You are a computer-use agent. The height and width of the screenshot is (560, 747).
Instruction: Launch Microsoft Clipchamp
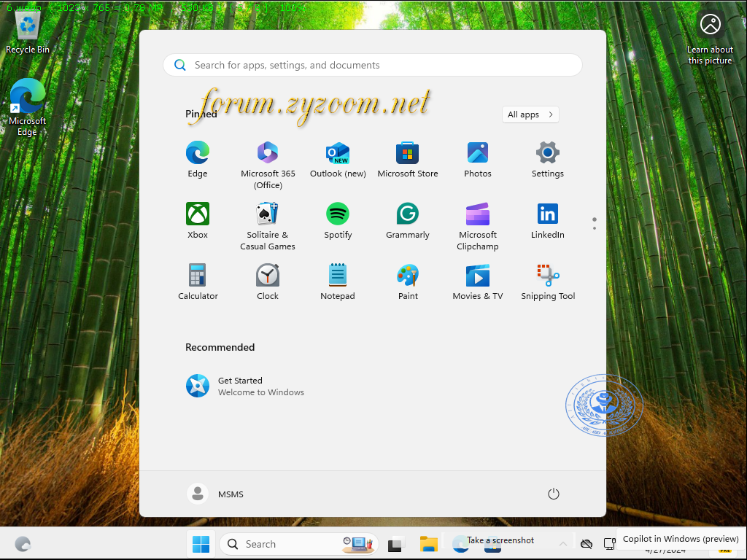477,226
